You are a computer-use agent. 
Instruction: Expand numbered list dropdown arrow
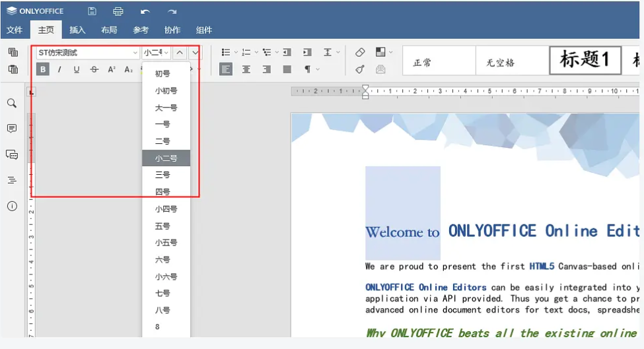tap(256, 52)
